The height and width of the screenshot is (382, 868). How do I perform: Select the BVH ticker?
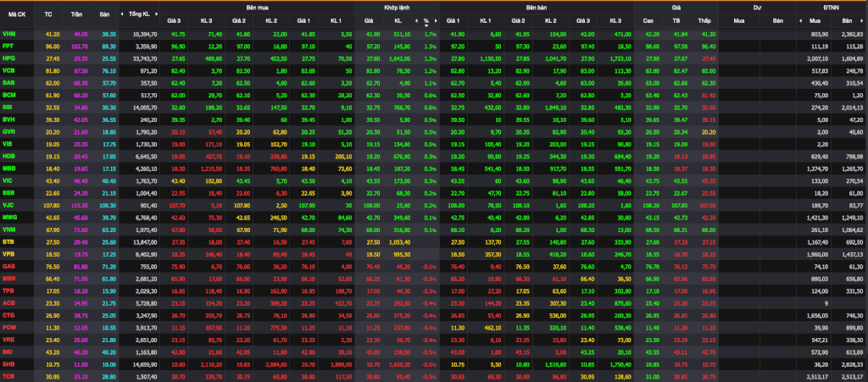click(x=8, y=119)
